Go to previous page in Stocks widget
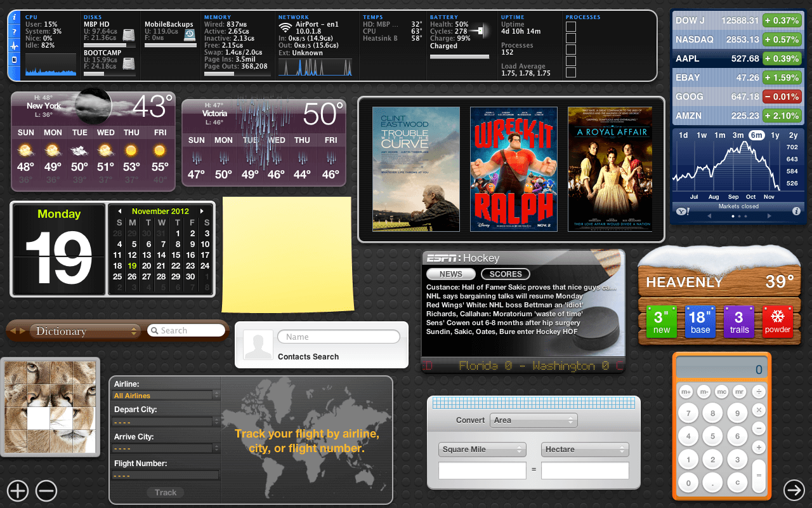Viewport: 812px width, 508px height. point(709,216)
